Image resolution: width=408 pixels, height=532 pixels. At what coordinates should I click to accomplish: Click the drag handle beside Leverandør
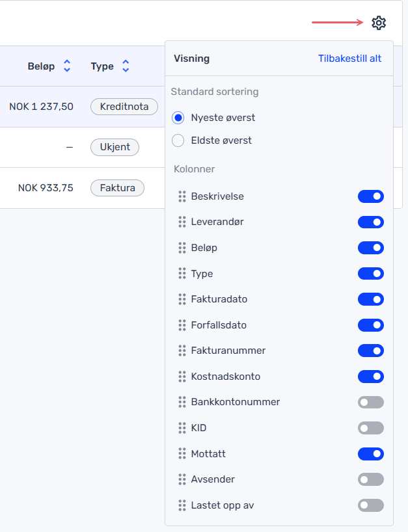182,222
